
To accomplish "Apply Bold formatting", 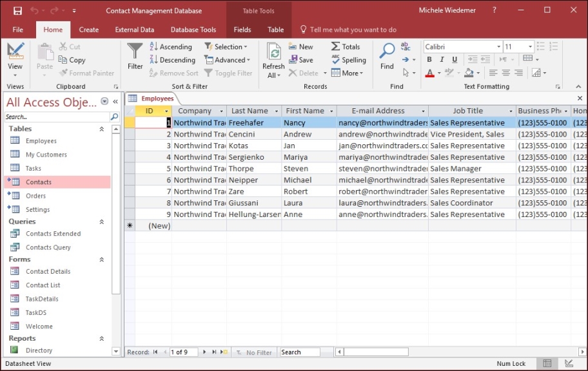I will 429,59.
